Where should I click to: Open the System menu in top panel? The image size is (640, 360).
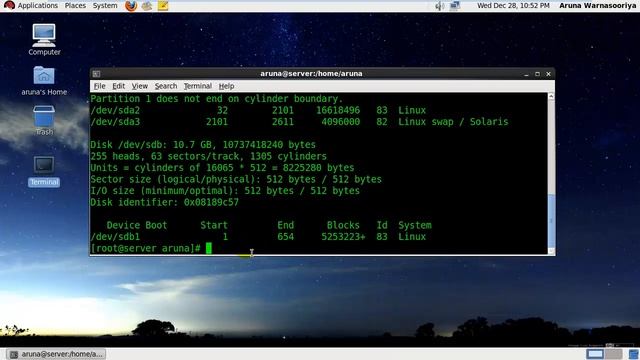pos(105,6)
